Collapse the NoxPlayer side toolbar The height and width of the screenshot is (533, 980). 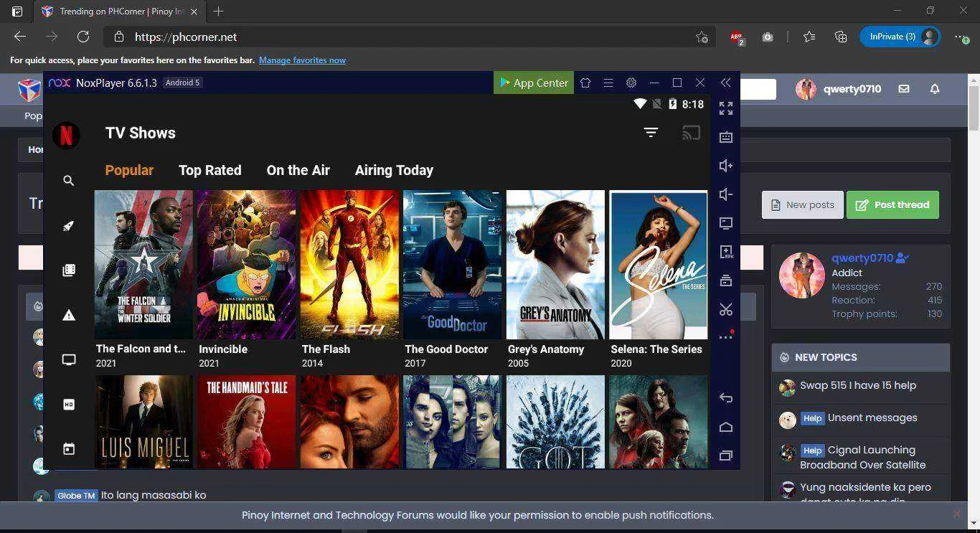[x=726, y=82]
